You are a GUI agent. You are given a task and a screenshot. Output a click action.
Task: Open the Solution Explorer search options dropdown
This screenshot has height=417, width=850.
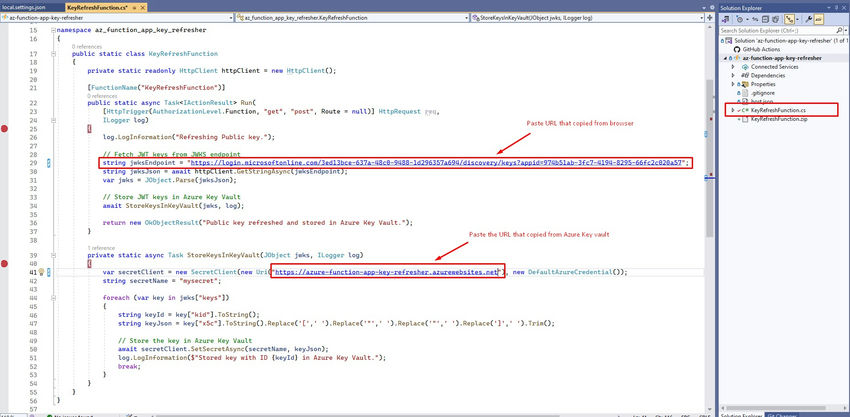pyautogui.click(x=846, y=30)
